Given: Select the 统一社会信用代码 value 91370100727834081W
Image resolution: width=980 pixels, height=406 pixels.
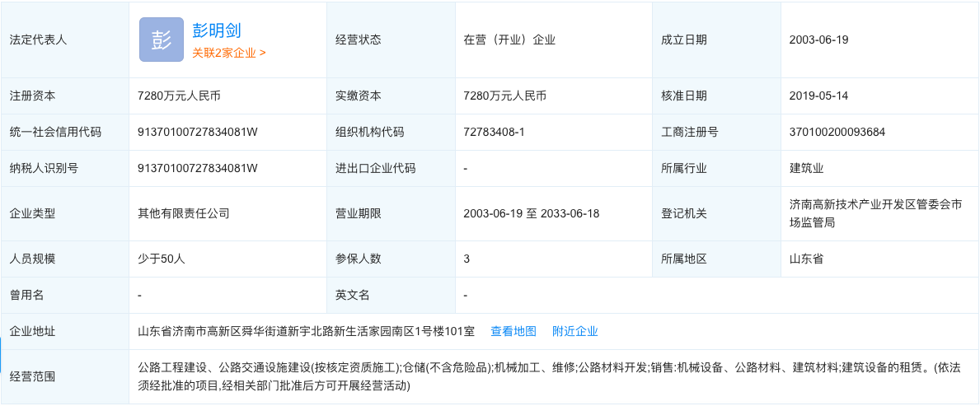Looking at the screenshot, I should click(x=198, y=132).
